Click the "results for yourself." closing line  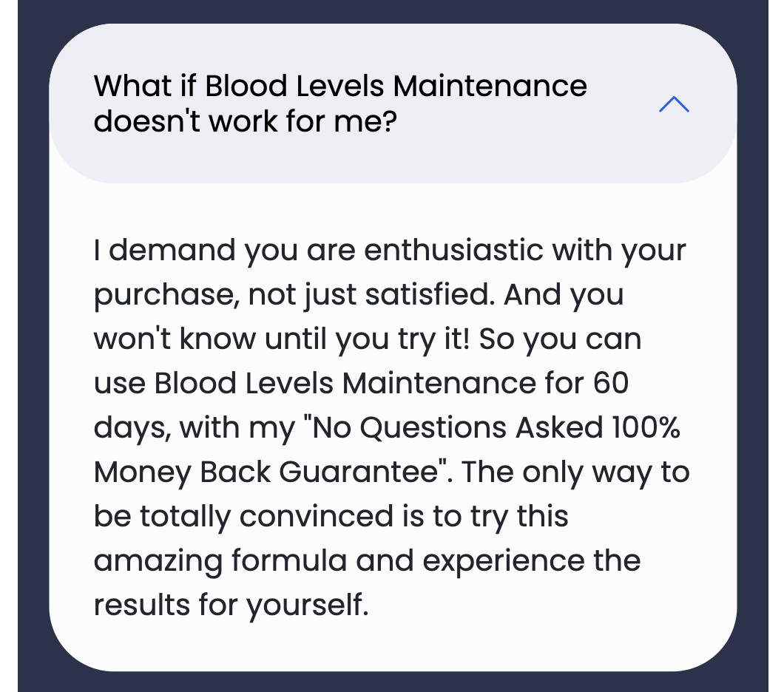click(x=230, y=605)
